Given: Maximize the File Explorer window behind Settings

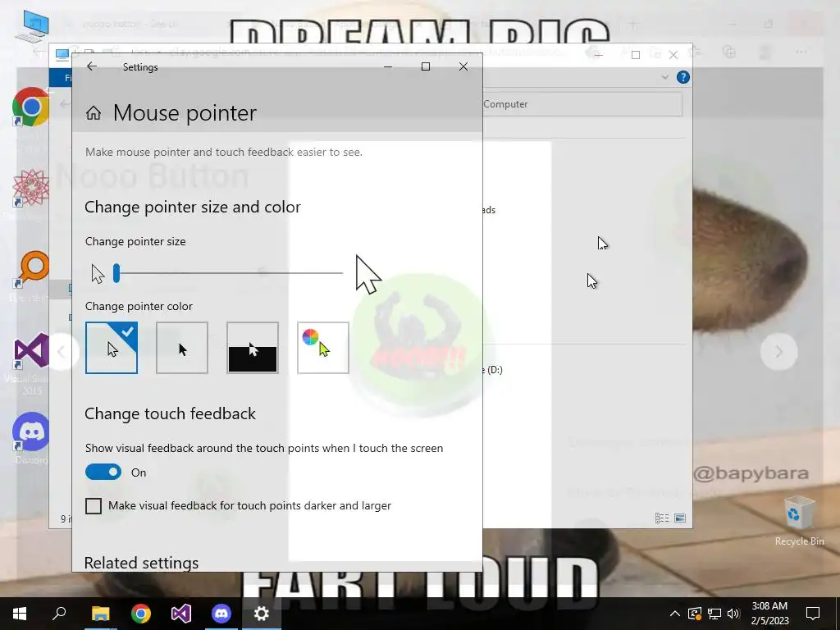Looking at the screenshot, I should tap(636, 55).
